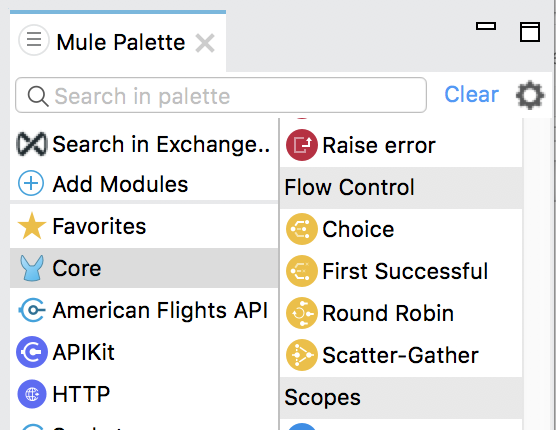The height and width of the screenshot is (430, 556).
Task: Click the Core module mule icon
Action: 32,268
